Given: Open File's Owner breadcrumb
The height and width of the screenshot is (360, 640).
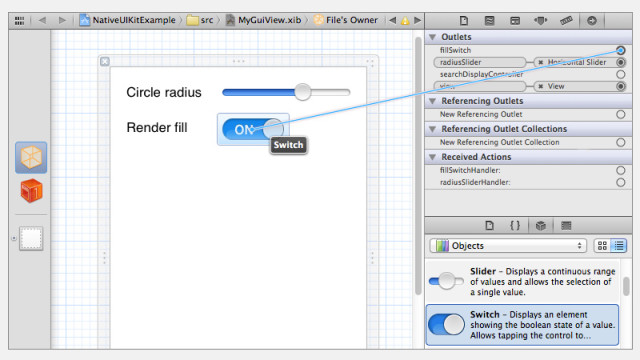Looking at the screenshot, I should (346, 20).
